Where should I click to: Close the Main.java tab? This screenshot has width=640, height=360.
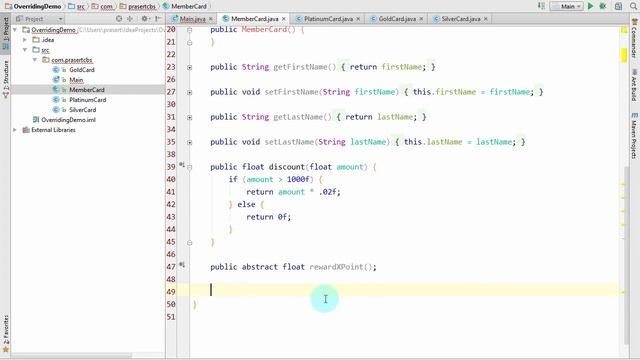tap(211, 19)
